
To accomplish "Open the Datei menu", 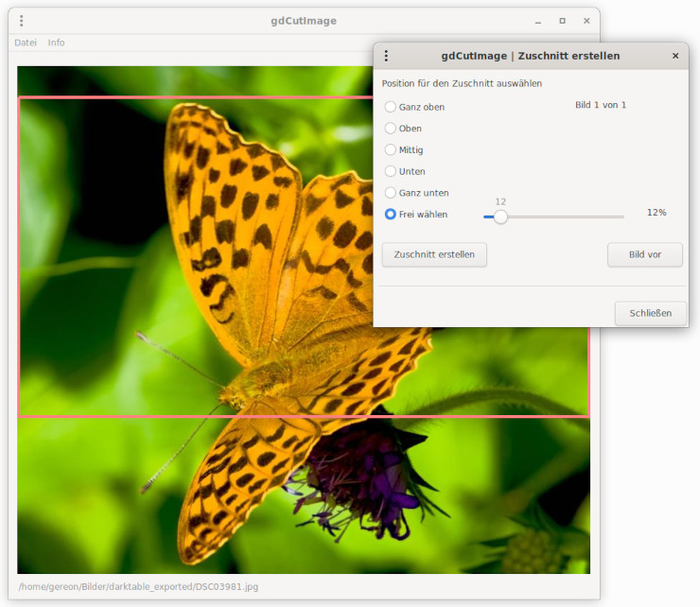I will pos(26,43).
